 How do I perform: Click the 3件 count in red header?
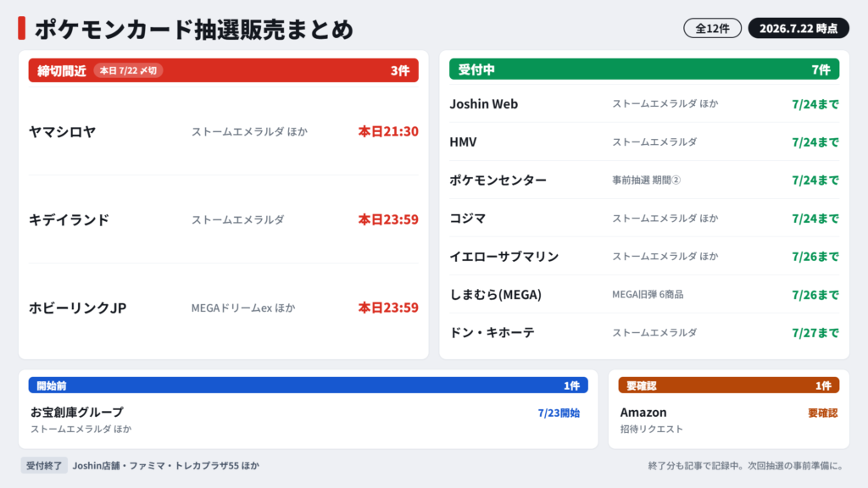click(400, 70)
